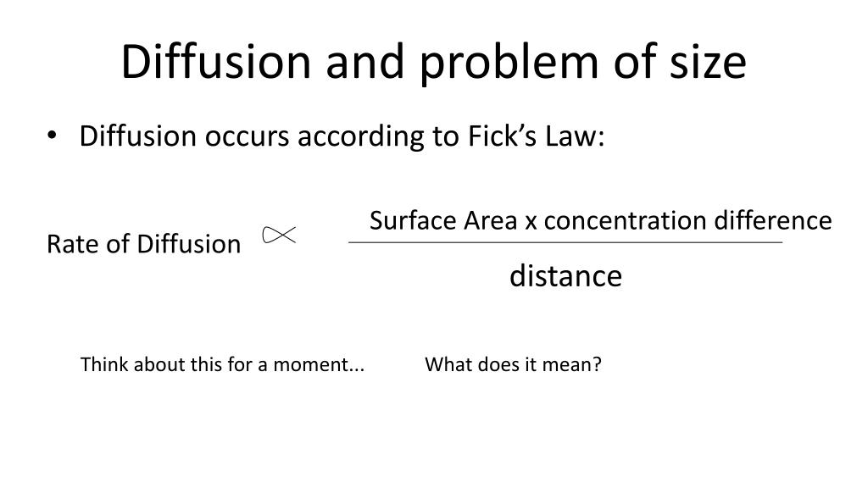
Task: Click the word "occurs" in the bullet
Action: click(234, 136)
